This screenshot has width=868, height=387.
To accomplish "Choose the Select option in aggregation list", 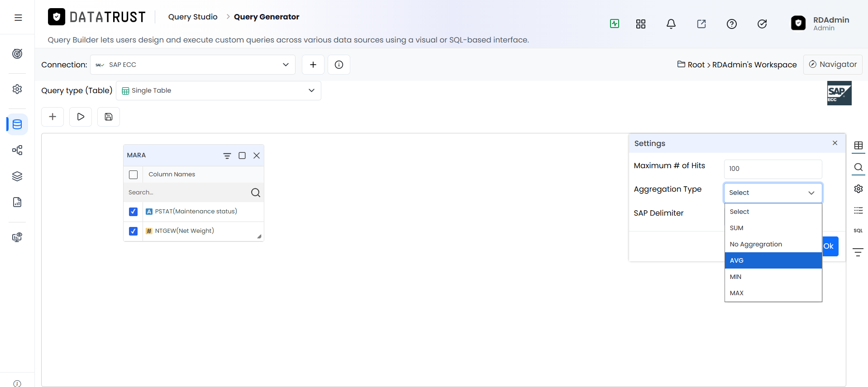I will [x=773, y=212].
